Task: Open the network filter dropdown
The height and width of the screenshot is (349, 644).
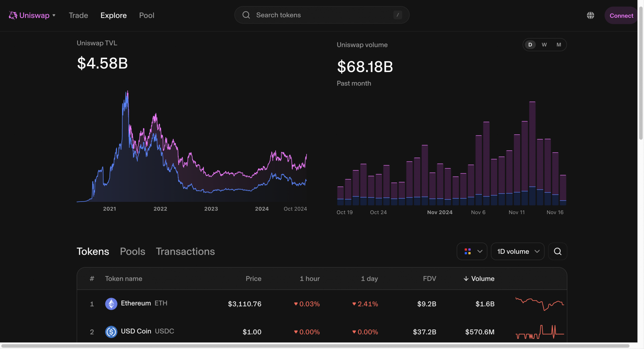Action: tap(472, 251)
